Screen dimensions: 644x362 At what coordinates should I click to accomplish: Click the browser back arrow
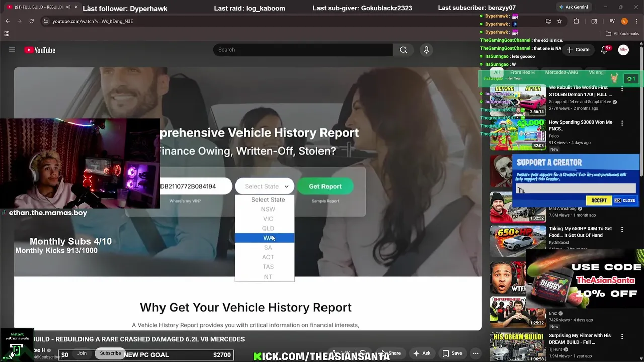(7, 21)
